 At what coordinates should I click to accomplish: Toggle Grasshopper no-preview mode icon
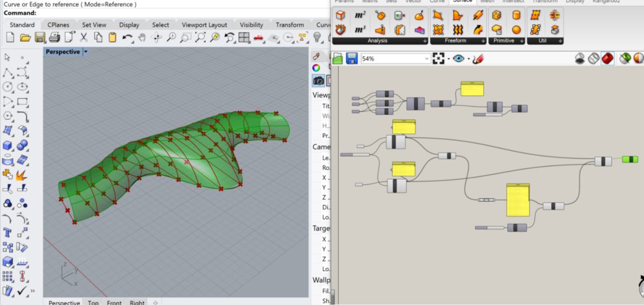point(580,58)
